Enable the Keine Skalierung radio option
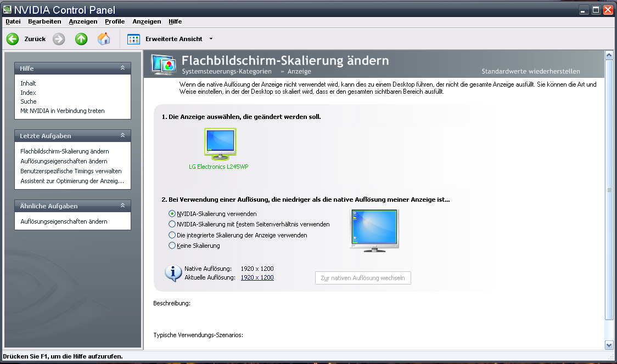617x364 pixels. (x=172, y=246)
